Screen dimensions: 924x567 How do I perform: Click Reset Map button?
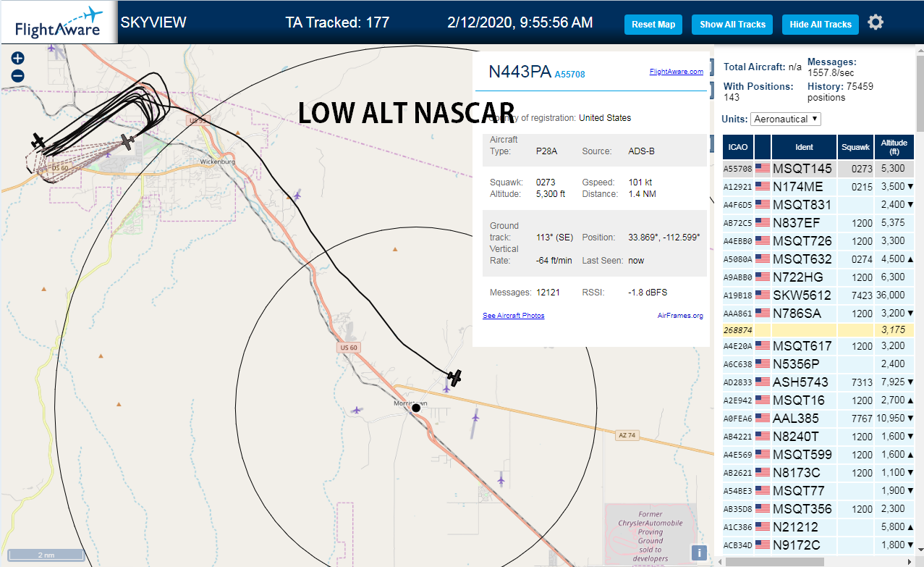tap(653, 24)
